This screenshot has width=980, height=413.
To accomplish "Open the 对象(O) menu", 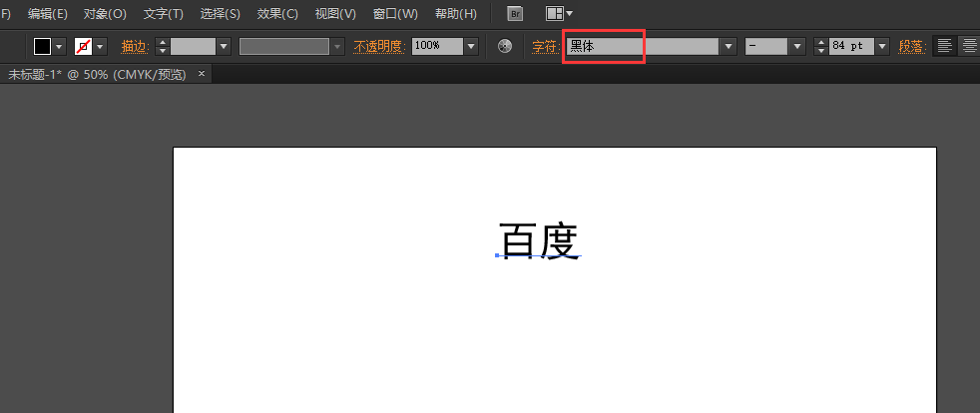I will 105,13.
